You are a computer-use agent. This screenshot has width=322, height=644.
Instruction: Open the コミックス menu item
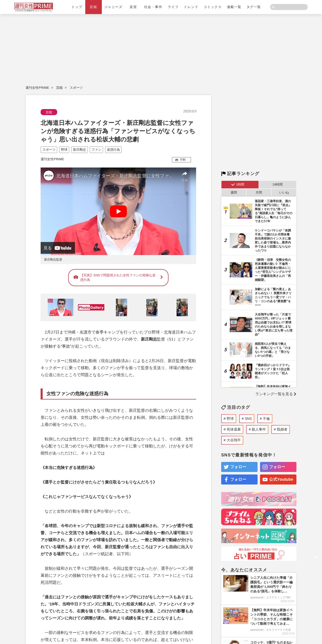(x=213, y=7)
